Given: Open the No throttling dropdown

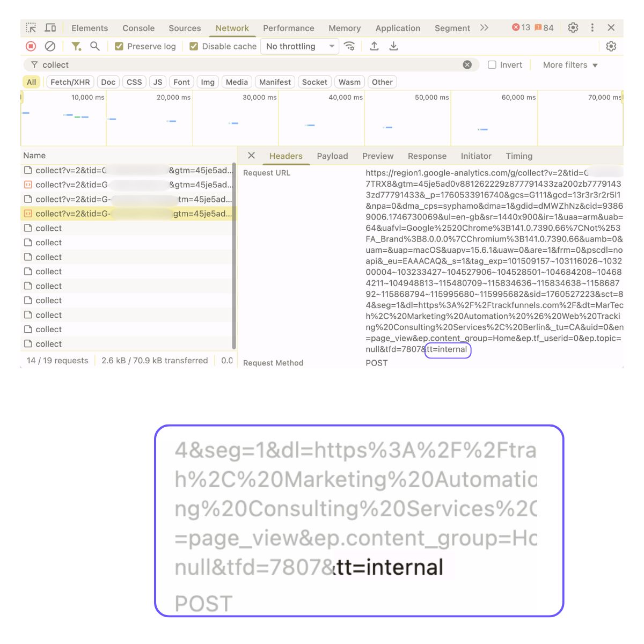Looking at the screenshot, I should [299, 47].
